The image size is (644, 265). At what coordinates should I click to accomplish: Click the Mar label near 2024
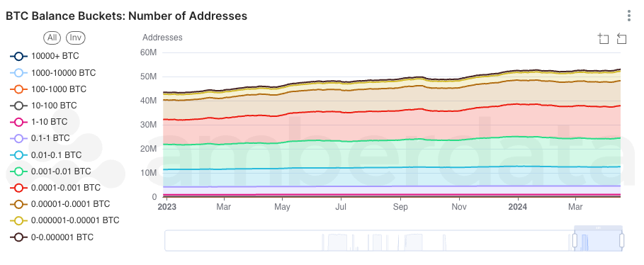click(x=575, y=207)
